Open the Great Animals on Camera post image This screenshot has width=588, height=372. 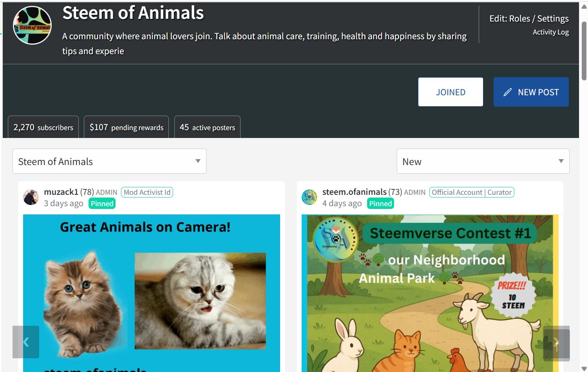(152, 293)
